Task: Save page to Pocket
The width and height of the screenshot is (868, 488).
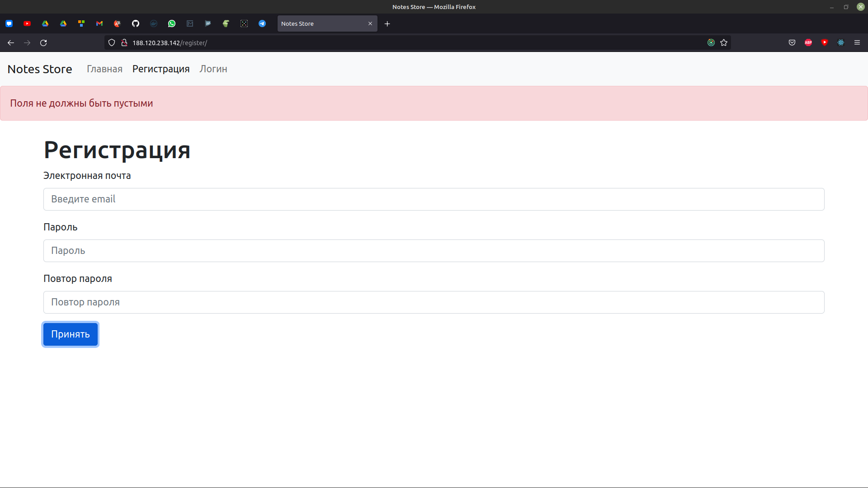Action: click(792, 42)
